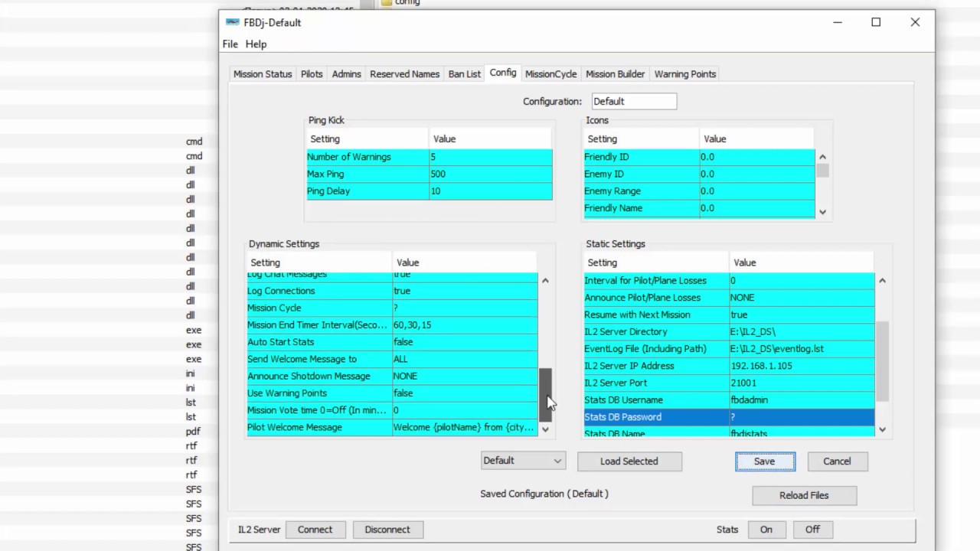Select the Pilot Welcome Message value
This screenshot has height=551, width=980.
[465, 427]
